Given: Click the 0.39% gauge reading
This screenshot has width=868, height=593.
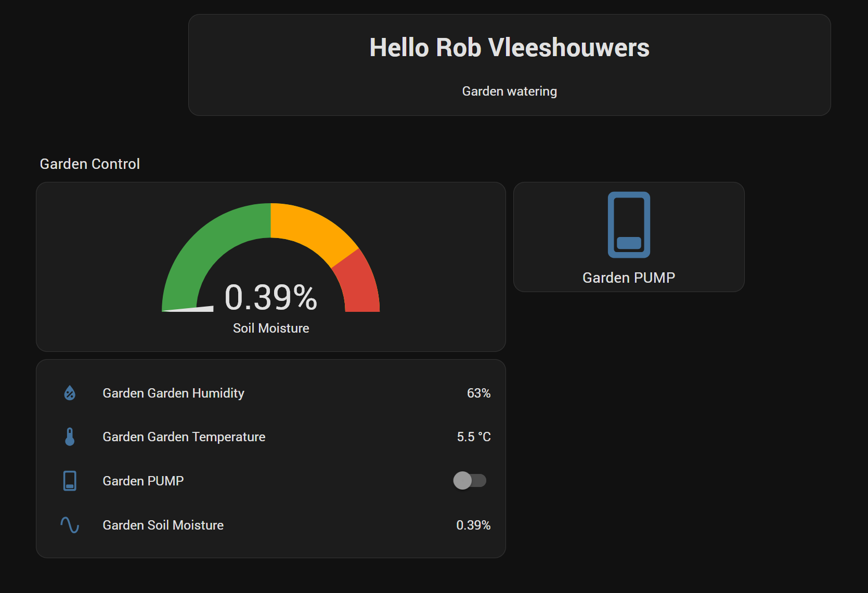Looking at the screenshot, I should 270,298.
